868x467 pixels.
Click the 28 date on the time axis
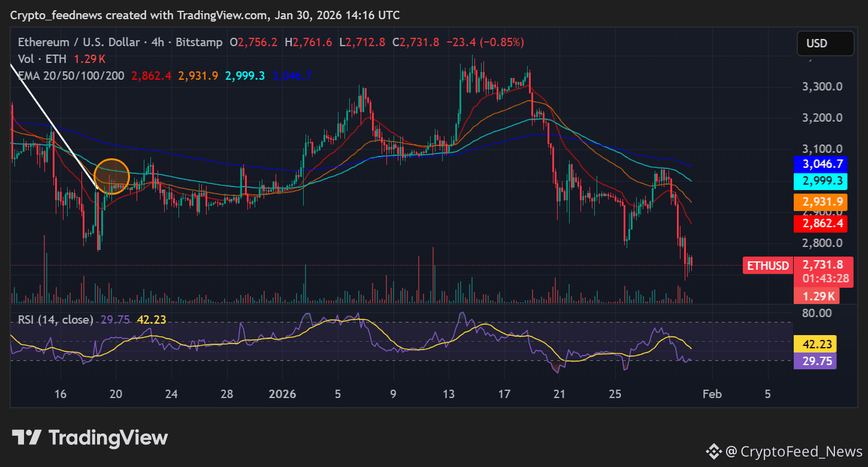click(227, 394)
